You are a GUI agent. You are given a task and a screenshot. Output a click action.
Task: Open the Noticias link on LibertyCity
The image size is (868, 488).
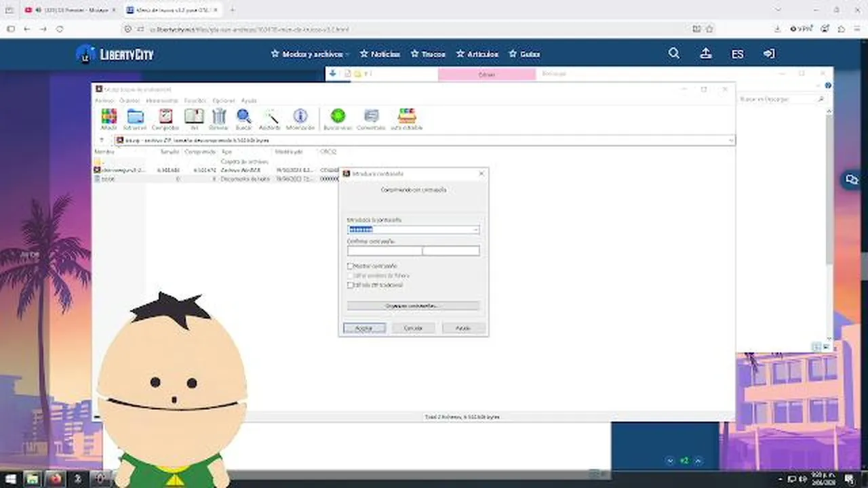point(380,54)
